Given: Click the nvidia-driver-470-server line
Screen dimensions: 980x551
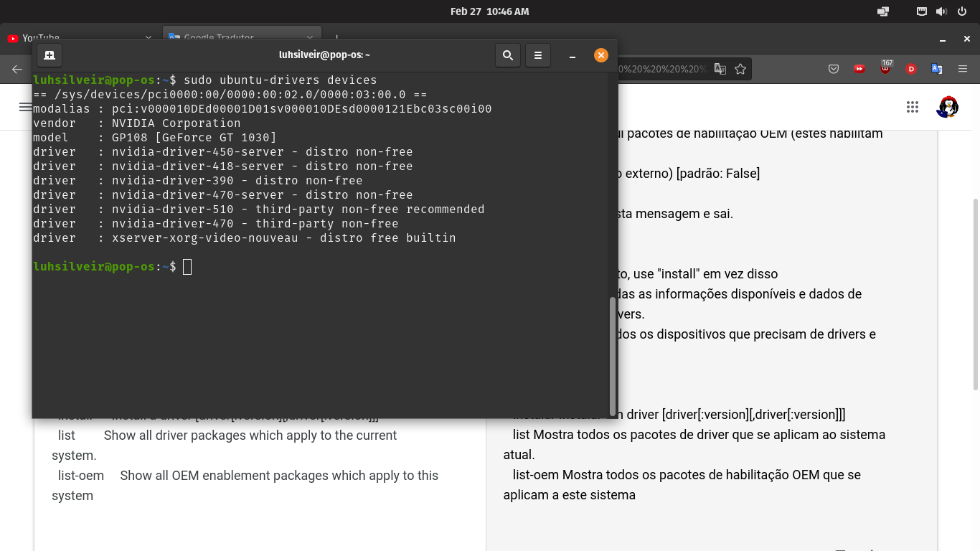Looking at the screenshot, I should (x=223, y=195).
